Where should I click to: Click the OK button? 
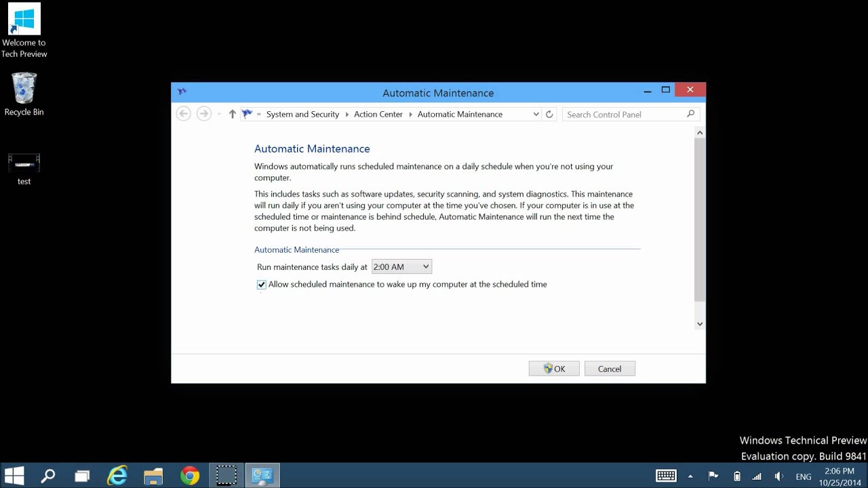click(x=554, y=369)
